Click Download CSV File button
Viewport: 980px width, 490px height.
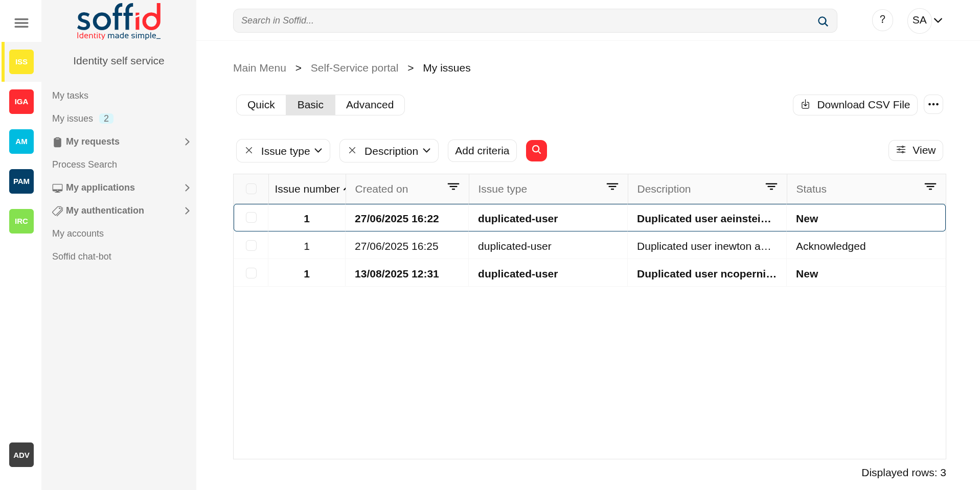tap(855, 105)
